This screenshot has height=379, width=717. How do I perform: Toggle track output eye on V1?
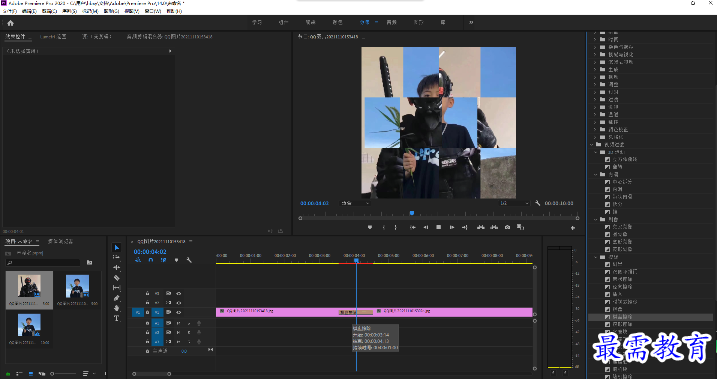tap(179, 313)
